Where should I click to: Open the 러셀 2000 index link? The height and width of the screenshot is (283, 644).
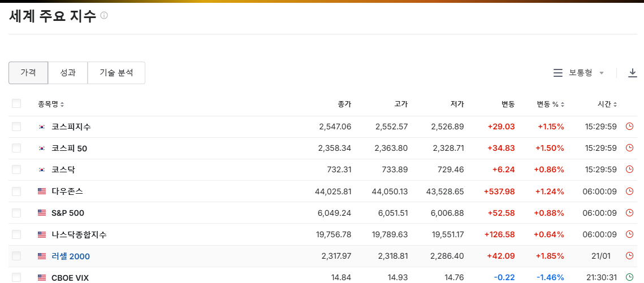pos(71,256)
